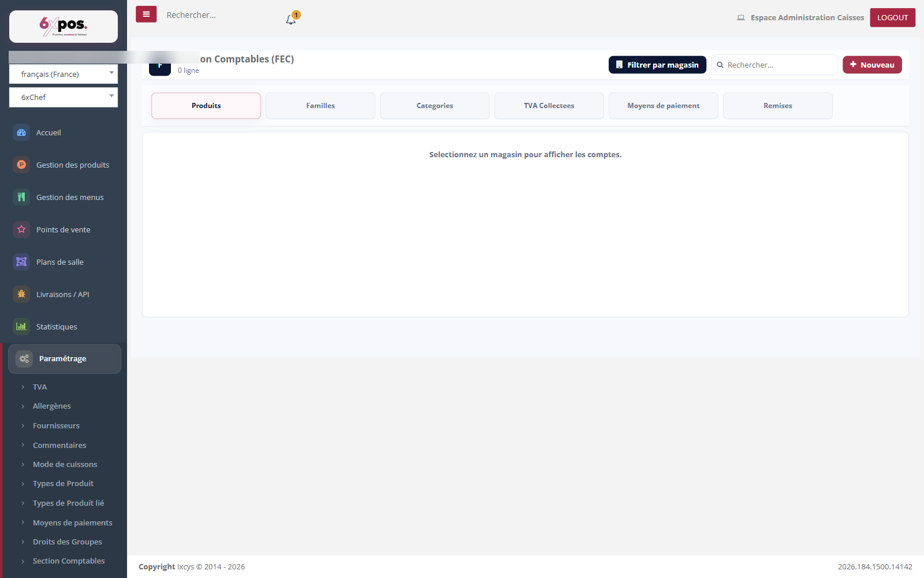The height and width of the screenshot is (578, 924).
Task: Open the 6xChef selection dropdown
Action: [64, 97]
